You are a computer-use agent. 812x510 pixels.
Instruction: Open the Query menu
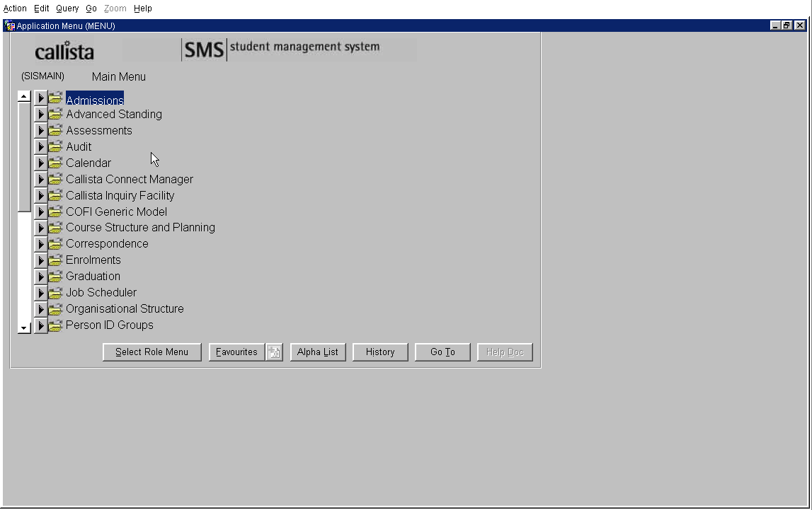[x=67, y=8]
